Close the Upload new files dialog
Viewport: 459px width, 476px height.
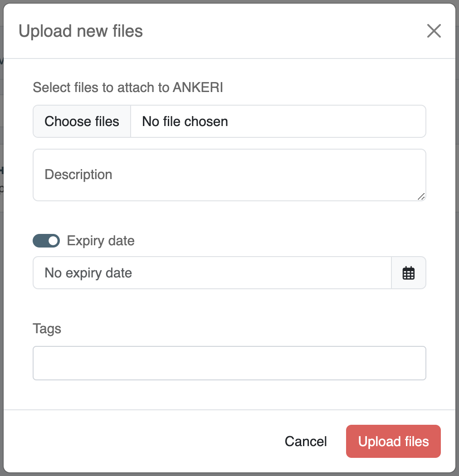434,31
